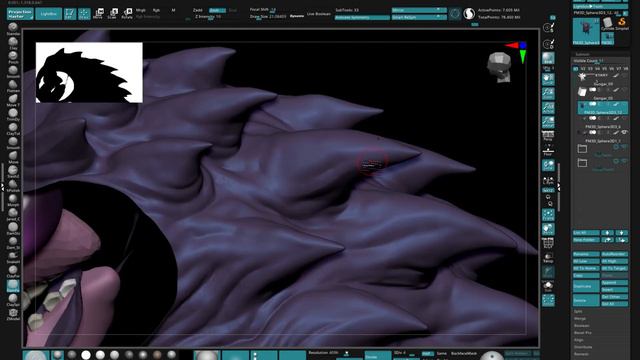The image size is (640, 360).
Task: Select the Standard brush in left shelf
Action: tap(13, 29)
